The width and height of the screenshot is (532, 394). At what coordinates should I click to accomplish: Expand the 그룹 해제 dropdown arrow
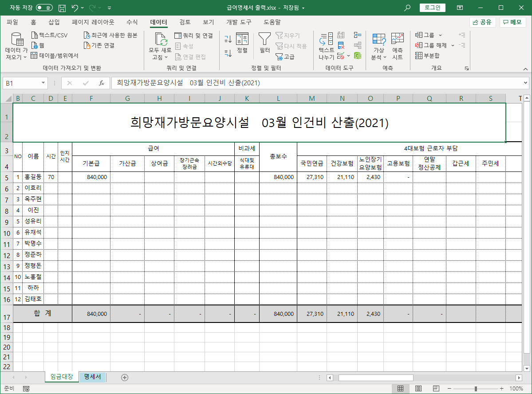[453, 45]
